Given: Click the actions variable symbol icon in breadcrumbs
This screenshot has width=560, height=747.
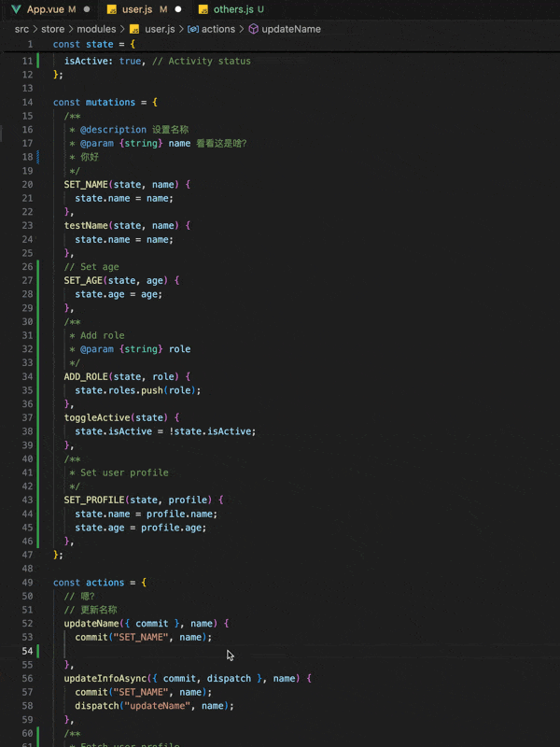Looking at the screenshot, I should 193,29.
